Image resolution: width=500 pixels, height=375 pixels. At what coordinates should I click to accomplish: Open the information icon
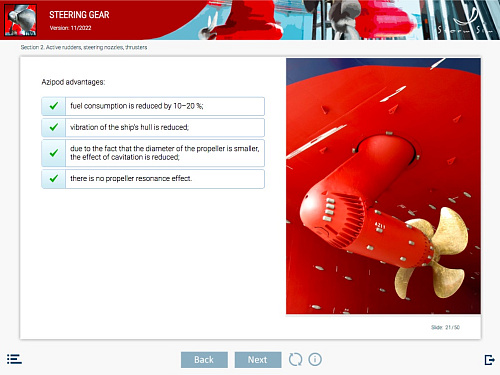[315, 359]
